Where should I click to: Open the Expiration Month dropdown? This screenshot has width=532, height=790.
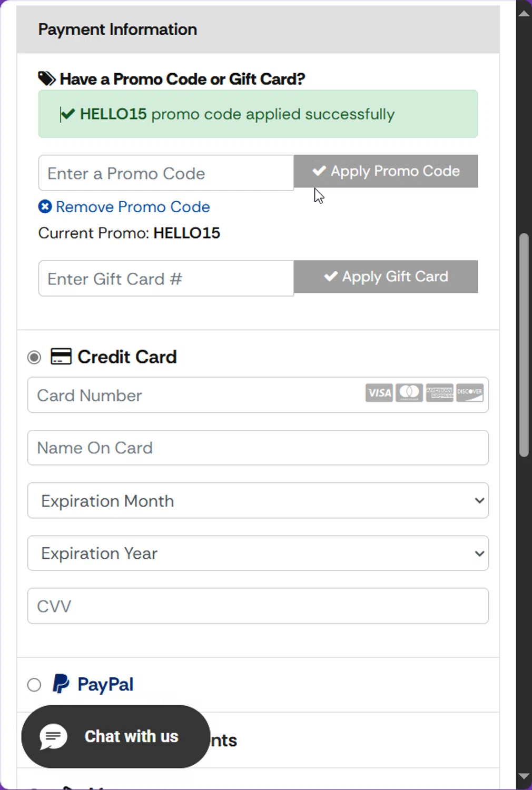click(258, 500)
